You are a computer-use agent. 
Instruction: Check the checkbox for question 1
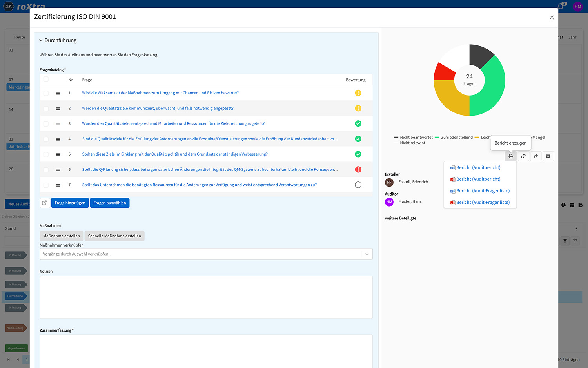(46, 92)
